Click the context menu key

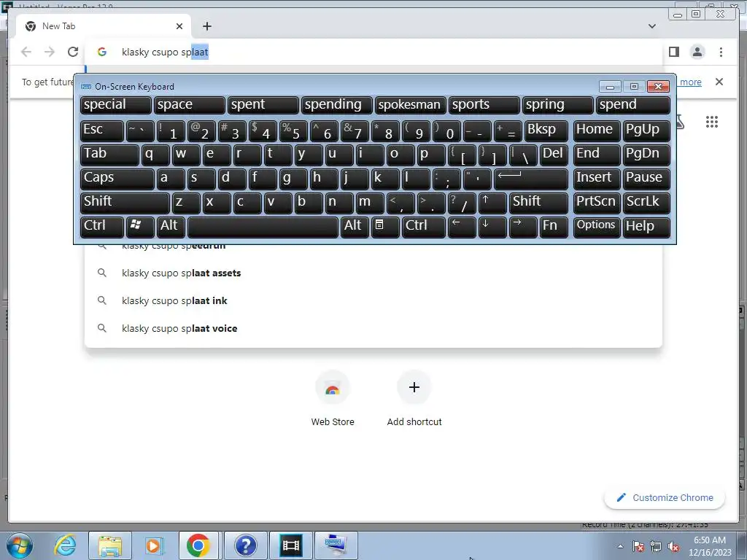[x=385, y=227]
